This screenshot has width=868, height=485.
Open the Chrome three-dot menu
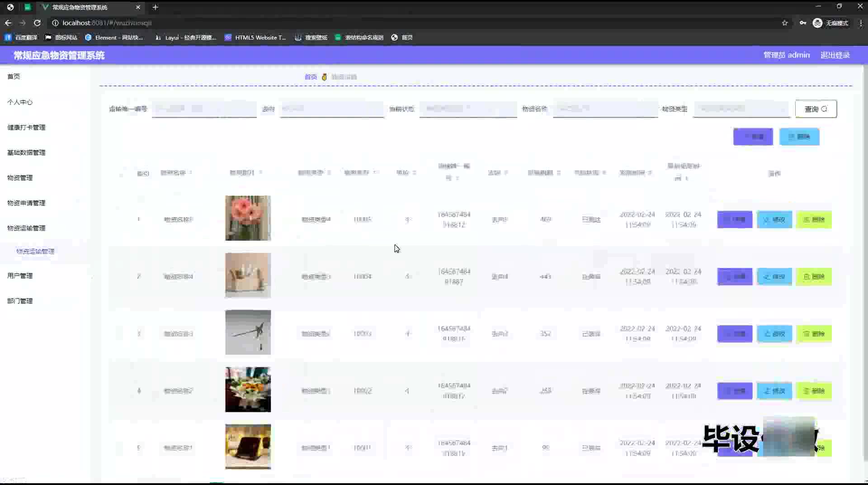860,23
